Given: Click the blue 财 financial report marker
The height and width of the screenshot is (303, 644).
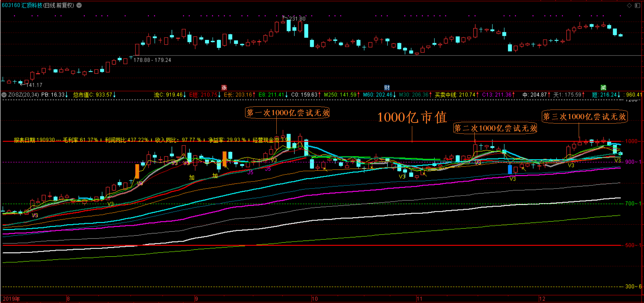Looking at the screenshot, I should click(x=387, y=88).
